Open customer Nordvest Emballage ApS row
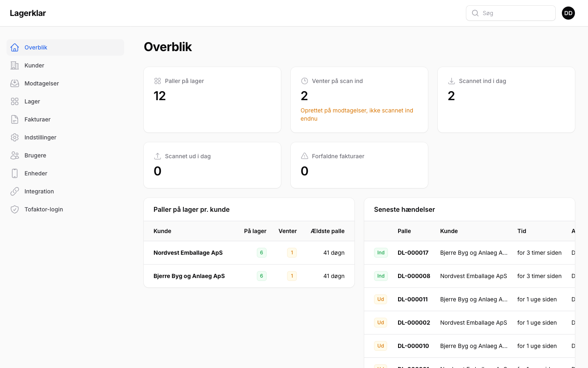588x368 pixels. (x=249, y=253)
